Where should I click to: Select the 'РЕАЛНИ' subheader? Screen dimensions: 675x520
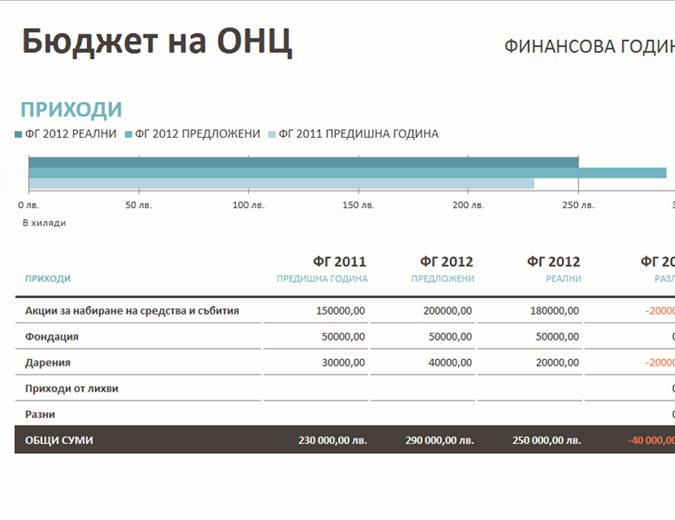pyautogui.click(x=564, y=279)
